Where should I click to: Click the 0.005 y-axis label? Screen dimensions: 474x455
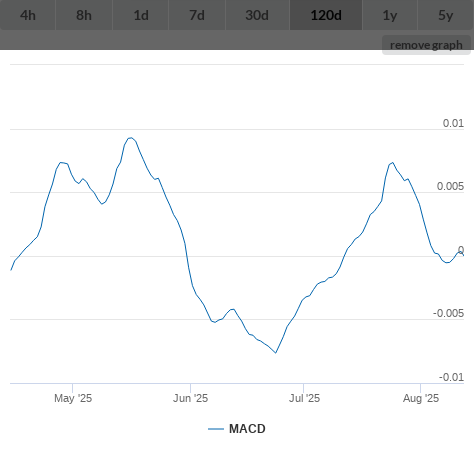pos(450,186)
